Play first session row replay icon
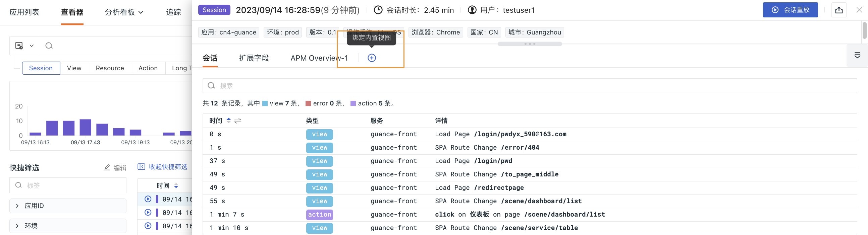The width and height of the screenshot is (868, 235). (148, 199)
